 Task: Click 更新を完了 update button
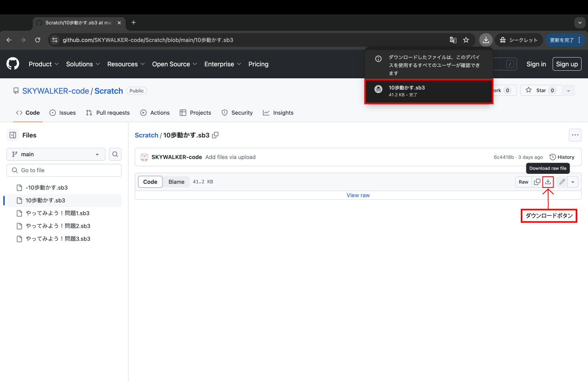pos(566,40)
